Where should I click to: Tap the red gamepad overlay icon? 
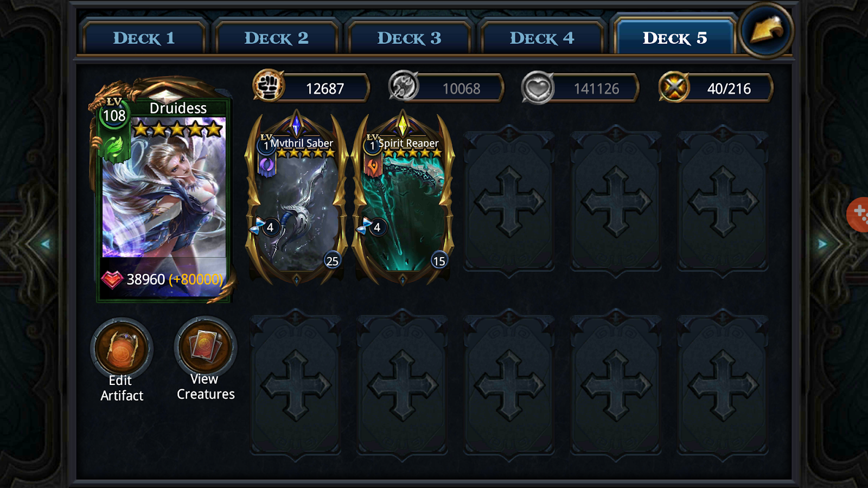click(x=858, y=215)
